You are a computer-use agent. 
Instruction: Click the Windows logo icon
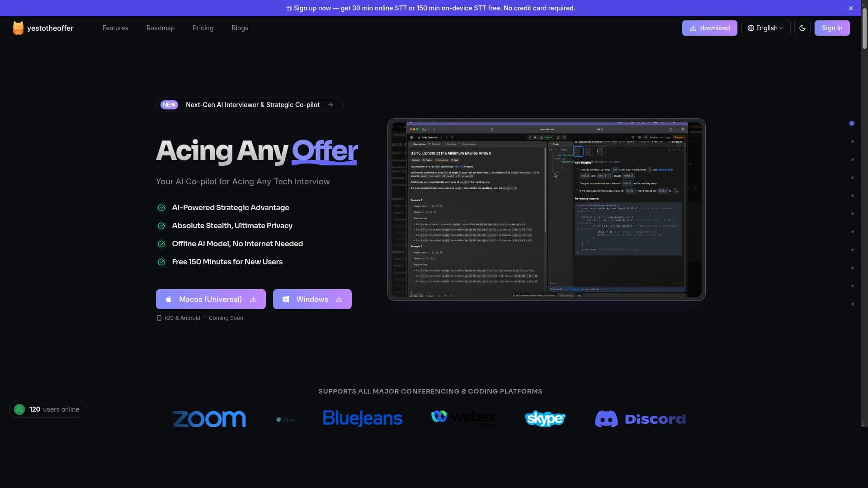coord(286,299)
